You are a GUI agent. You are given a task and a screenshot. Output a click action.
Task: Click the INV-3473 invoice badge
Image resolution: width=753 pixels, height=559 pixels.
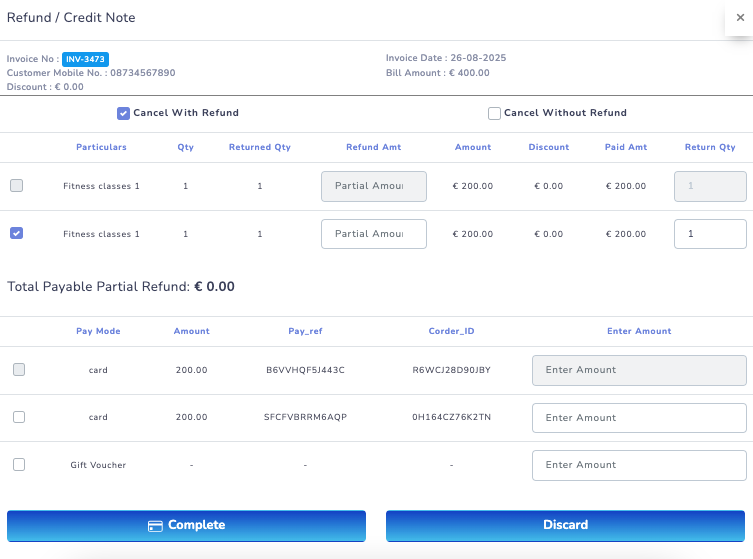(85, 60)
